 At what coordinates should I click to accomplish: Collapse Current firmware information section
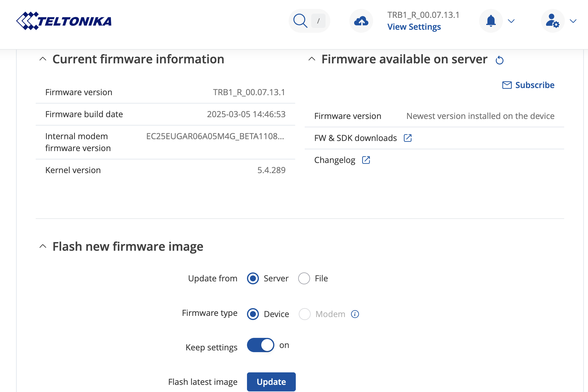[43, 59]
